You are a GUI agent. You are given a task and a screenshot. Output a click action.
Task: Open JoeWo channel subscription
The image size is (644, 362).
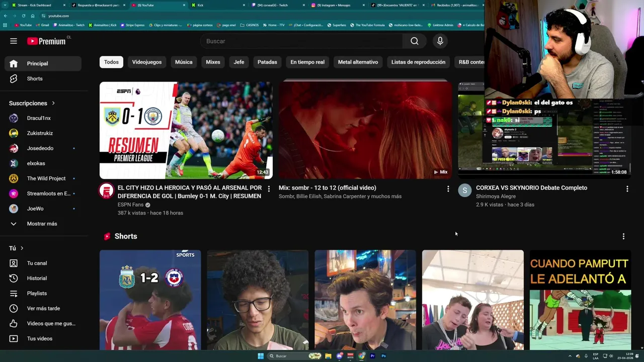43,209
